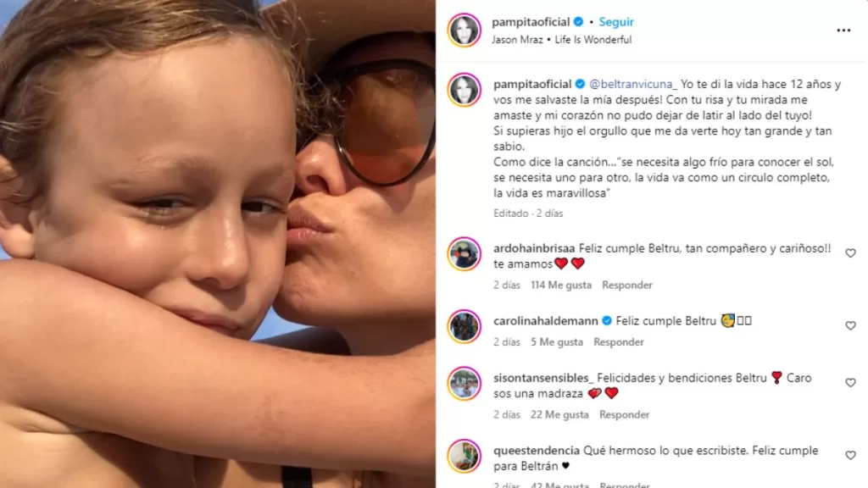This screenshot has width=868, height=488.
Task: Open queestendencia's profile picture
Action: [464, 457]
